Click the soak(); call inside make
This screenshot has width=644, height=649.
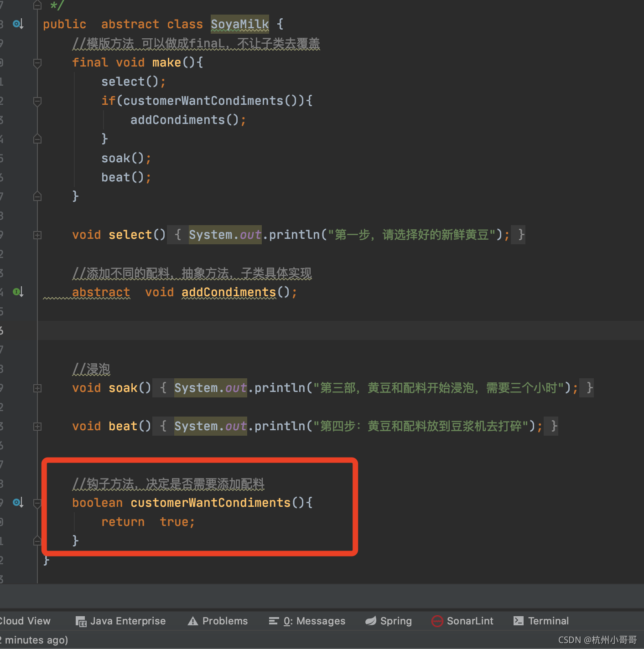126,158
